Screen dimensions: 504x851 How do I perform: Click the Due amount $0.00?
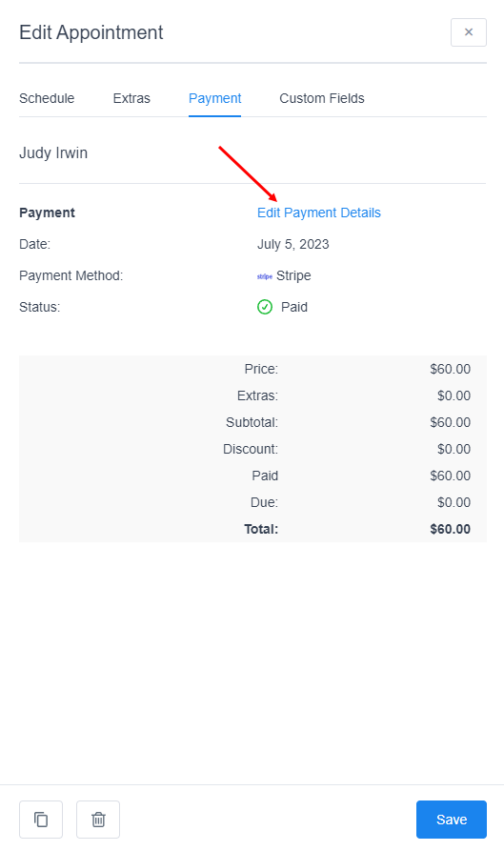454,502
